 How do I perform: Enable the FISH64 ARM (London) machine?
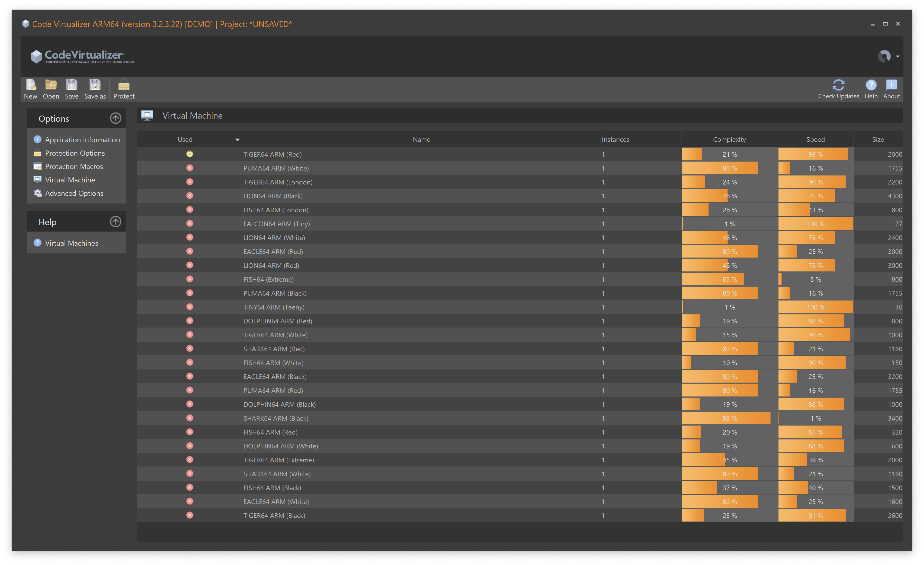click(190, 209)
